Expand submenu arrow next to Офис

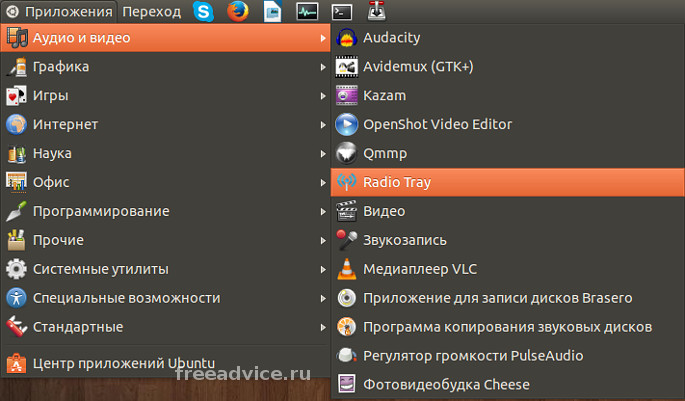tap(323, 183)
